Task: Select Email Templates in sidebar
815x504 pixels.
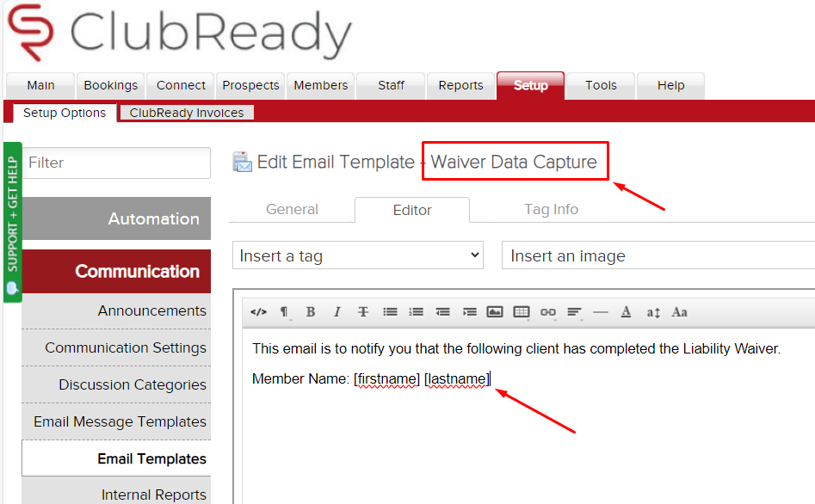Action: point(116,458)
